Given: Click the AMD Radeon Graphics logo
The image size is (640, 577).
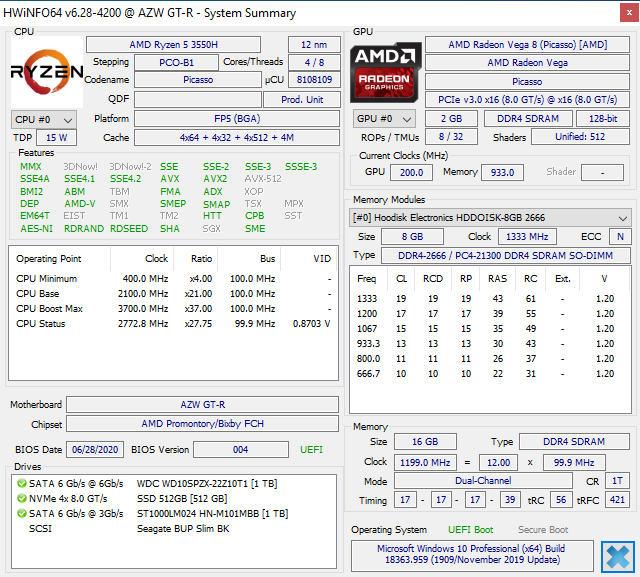Looking at the screenshot, I should 385,71.
